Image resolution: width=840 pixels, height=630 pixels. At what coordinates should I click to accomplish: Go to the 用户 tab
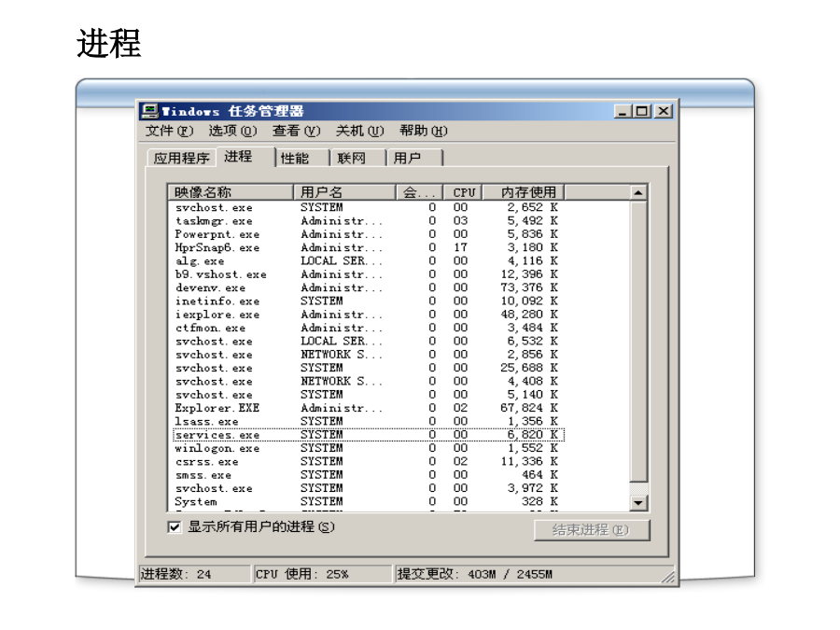415,158
